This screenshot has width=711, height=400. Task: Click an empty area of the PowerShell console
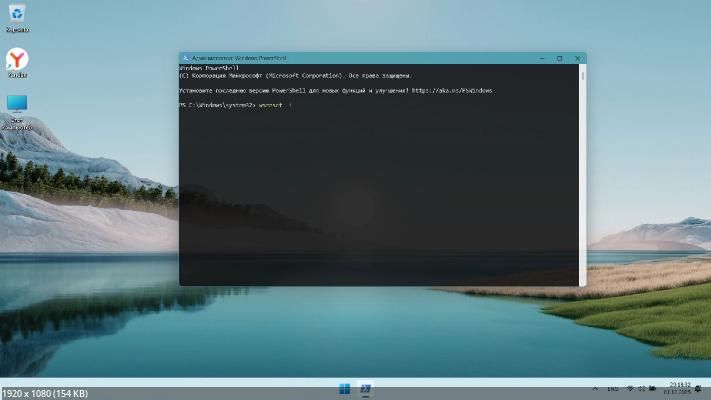coord(380,200)
